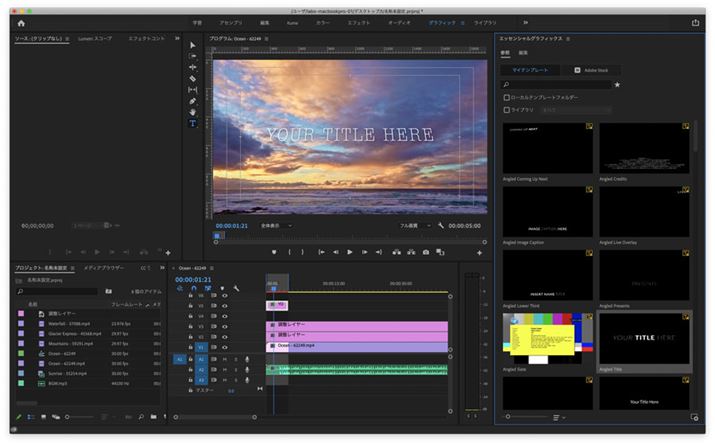Screen dimensions: 715x445
Task: Select the Pen tool
Action: 193,101
